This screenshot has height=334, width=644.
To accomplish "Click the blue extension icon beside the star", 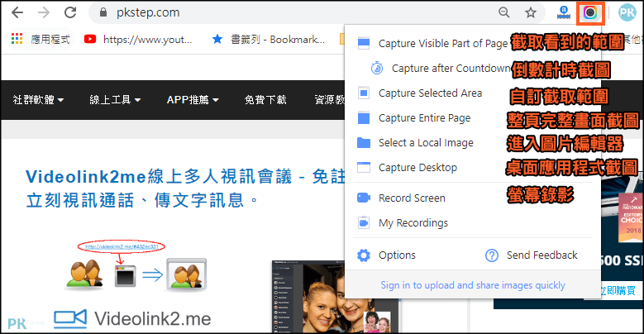I will click(564, 12).
